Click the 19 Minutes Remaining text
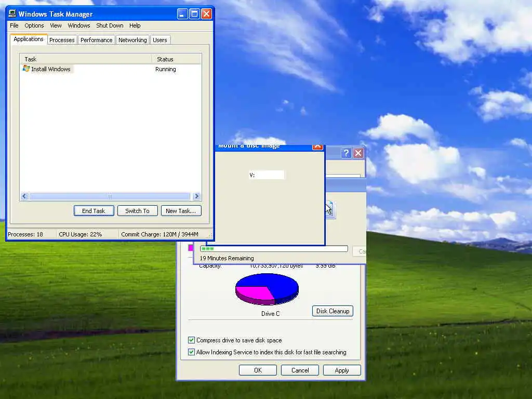The height and width of the screenshot is (399, 532). 227,258
